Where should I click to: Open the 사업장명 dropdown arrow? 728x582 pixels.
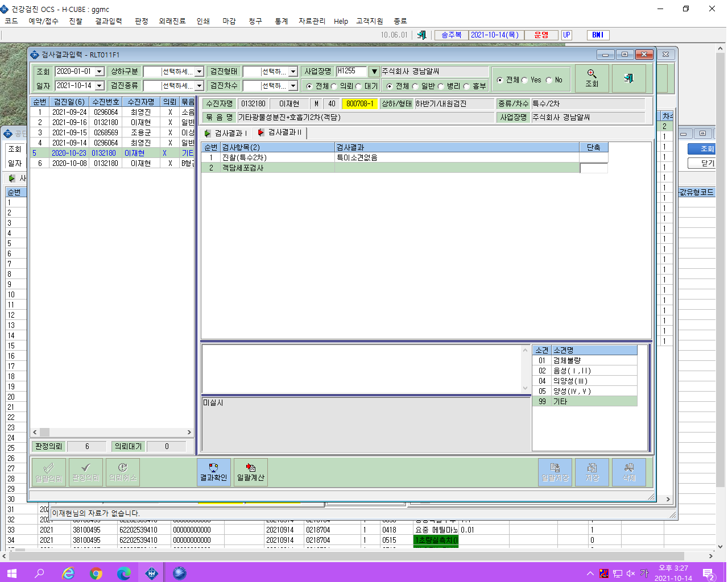point(374,72)
